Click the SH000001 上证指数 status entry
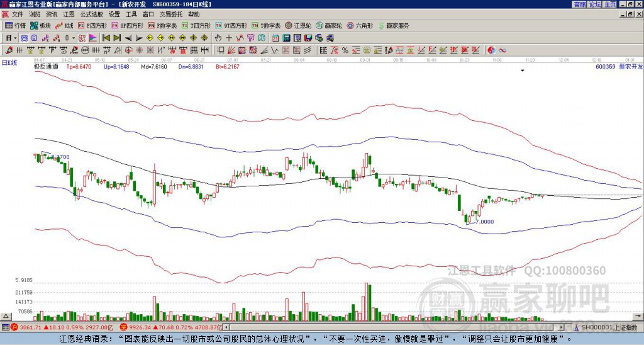 point(609,327)
